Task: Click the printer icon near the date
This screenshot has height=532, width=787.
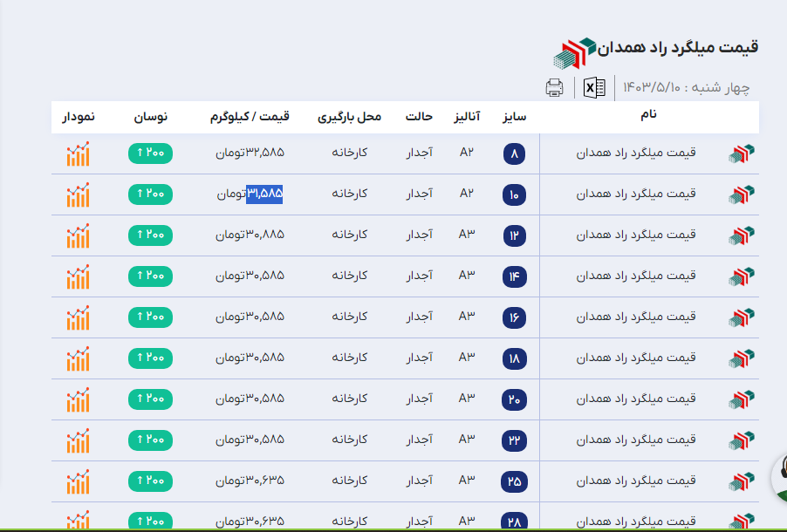Action: [x=554, y=87]
